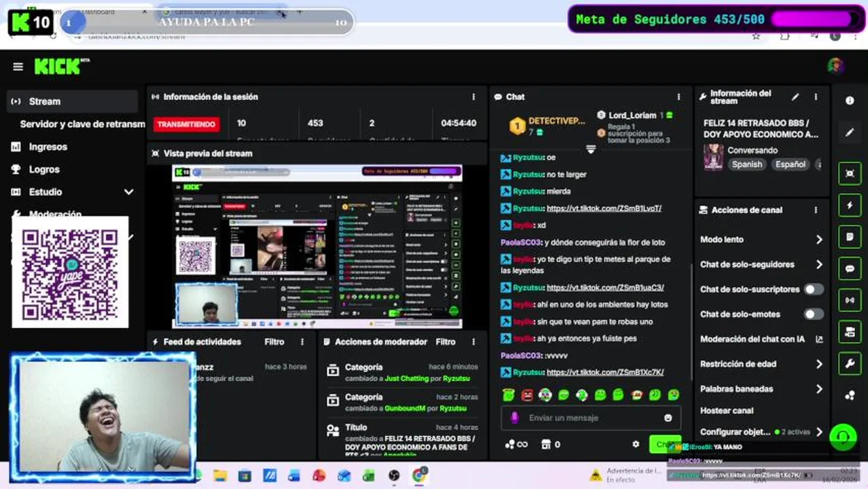Toggle moderator actions note icon in right rail
Screen dimensions: 868x489
click(x=850, y=237)
